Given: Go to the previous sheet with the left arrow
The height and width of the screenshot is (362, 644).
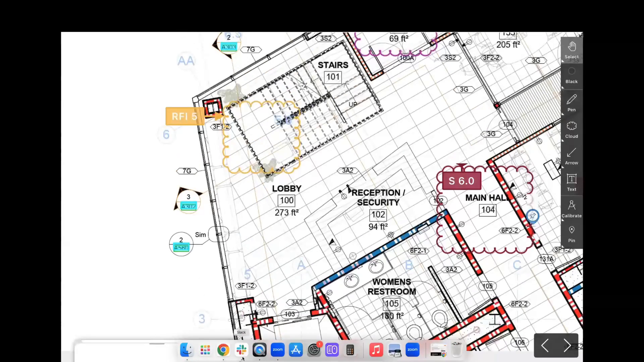Looking at the screenshot, I should pyautogui.click(x=545, y=346).
